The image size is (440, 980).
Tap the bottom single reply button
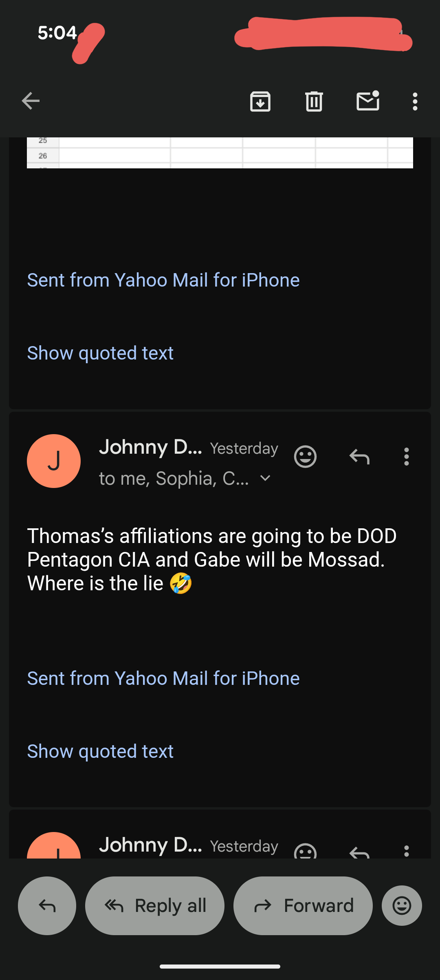coord(47,906)
